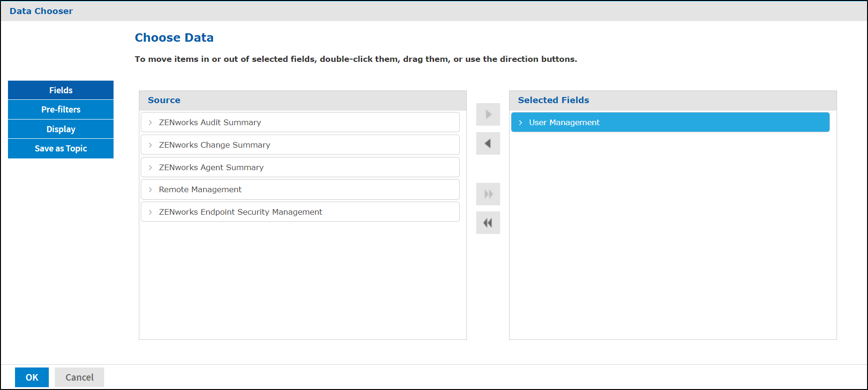This screenshot has height=390, width=868.
Task: Expand the ZENworks Agent Summary chevron
Action: [x=150, y=167]
